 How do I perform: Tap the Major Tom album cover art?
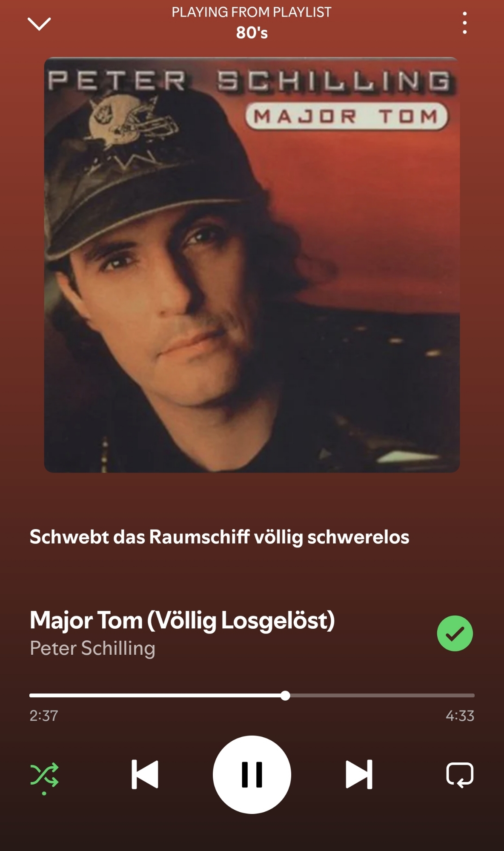pos(252,265)
